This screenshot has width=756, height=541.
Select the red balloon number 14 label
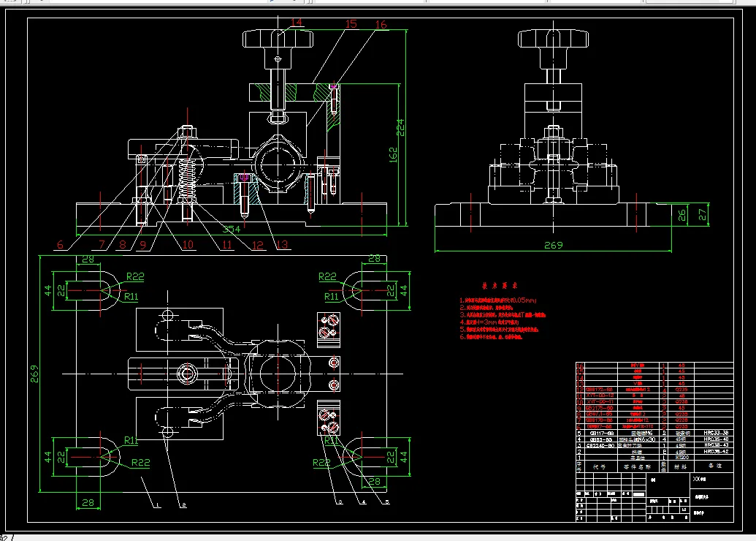(297, 22)
